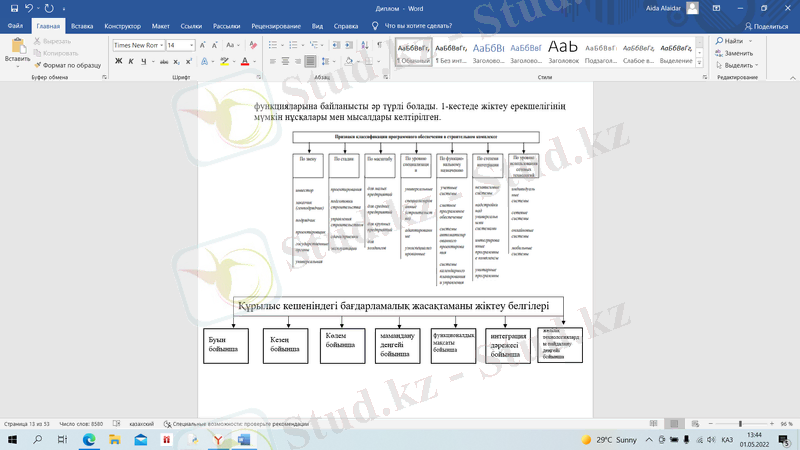
Task: Toggle bold (Ж) formatting
Action: point(118,61)
